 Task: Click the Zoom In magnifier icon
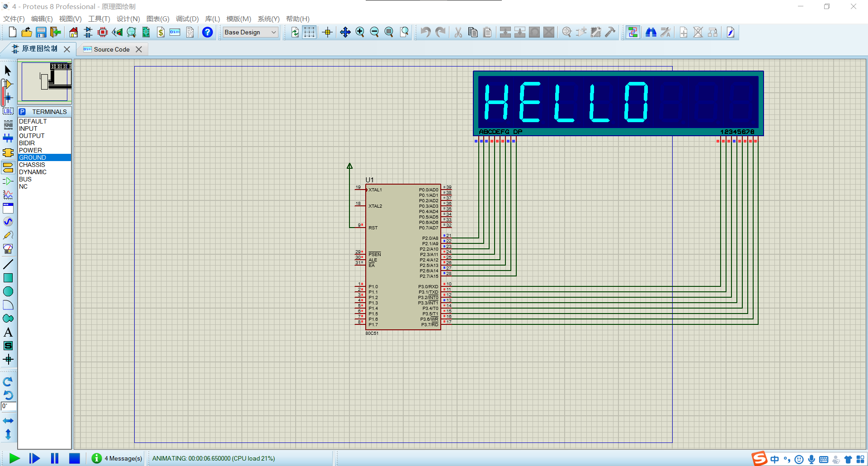coord(360,32)
